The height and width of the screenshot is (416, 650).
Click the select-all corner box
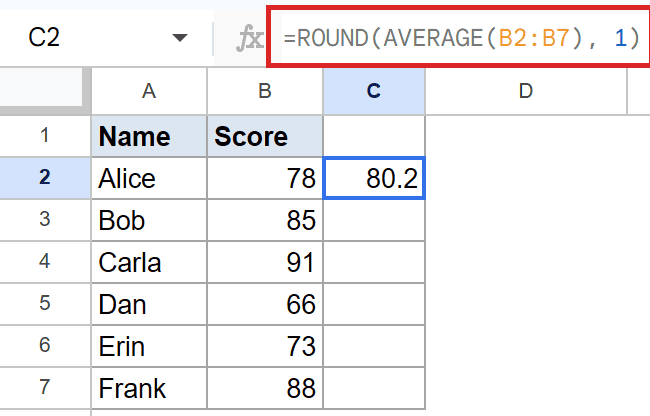(45, 90)
